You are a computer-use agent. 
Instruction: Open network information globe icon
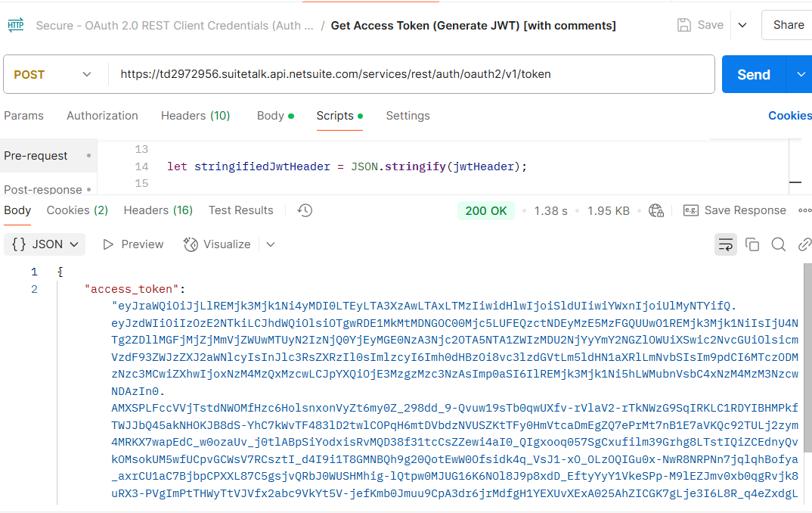[655, 210]
